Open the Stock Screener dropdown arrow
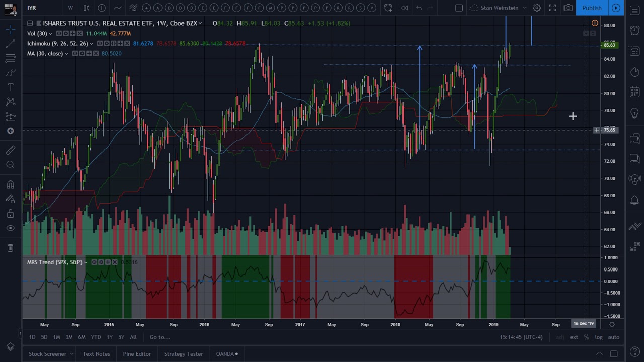644x362 pixels. 71,354
